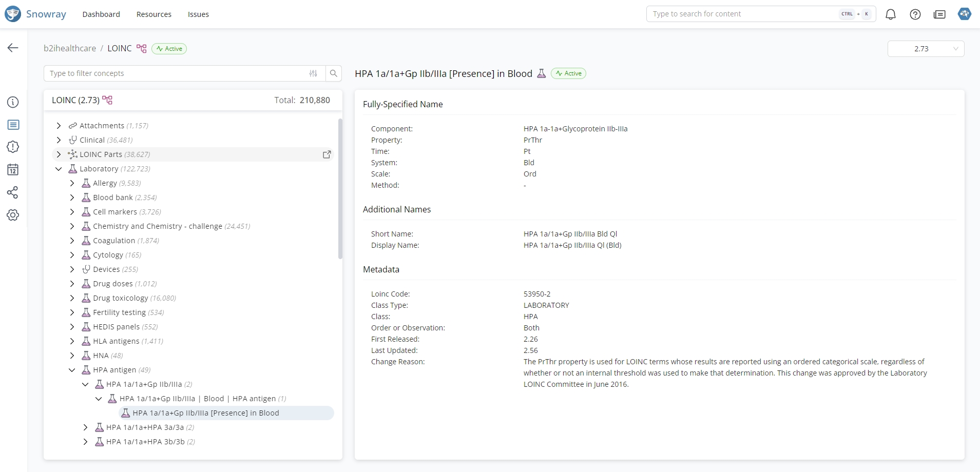980x472 pixels.
Task: Click the back arrow icon
Action: 13,48
